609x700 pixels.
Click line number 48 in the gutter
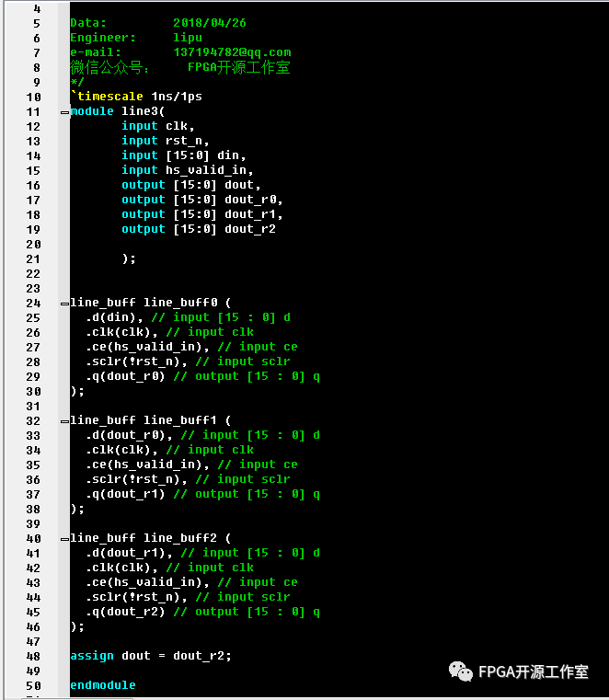point(33,656)
